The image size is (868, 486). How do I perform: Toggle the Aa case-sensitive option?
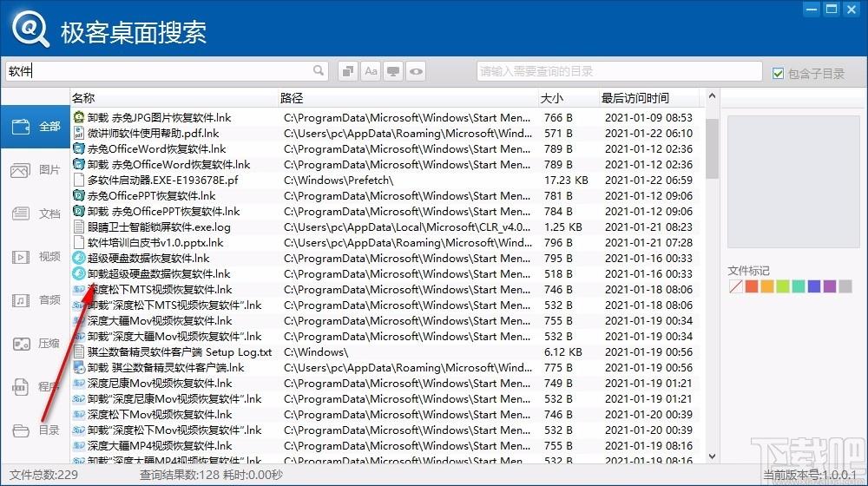coord(371,71)
